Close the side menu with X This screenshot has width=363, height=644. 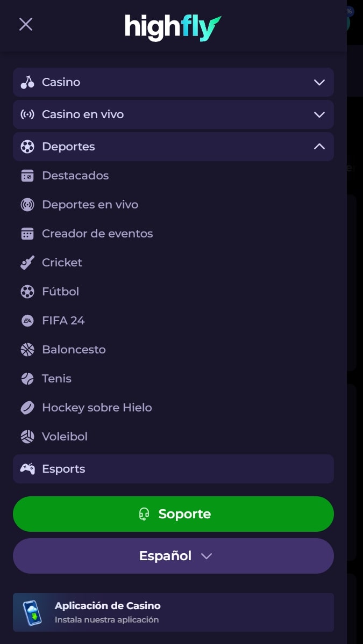click(25, 24)
